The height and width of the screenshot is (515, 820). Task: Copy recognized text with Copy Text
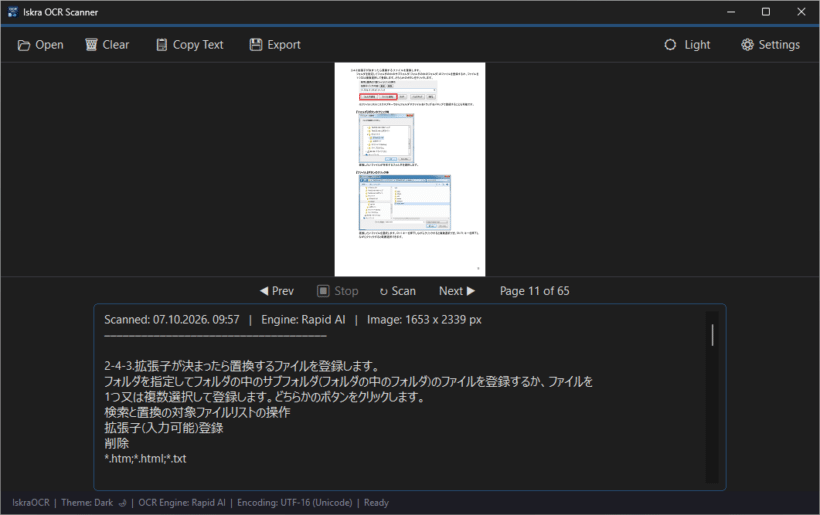(190, 45)
